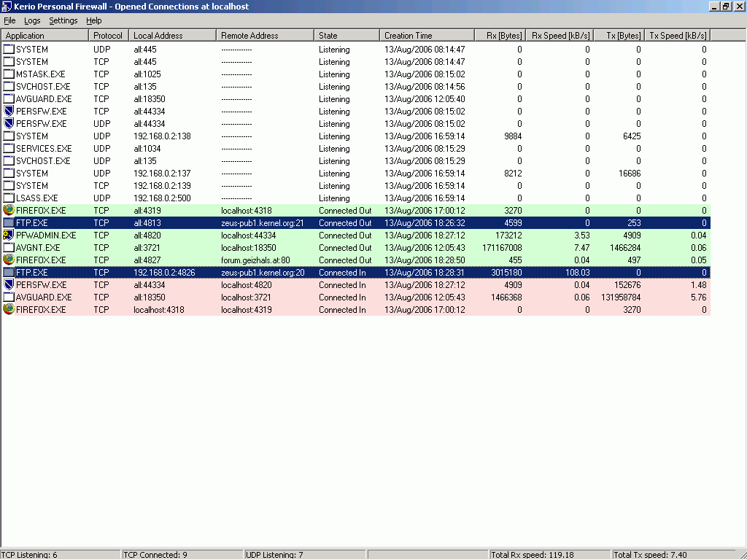
Task: Click the Tx Speed [kB/s] column header
Action: (x=677, y=35)
